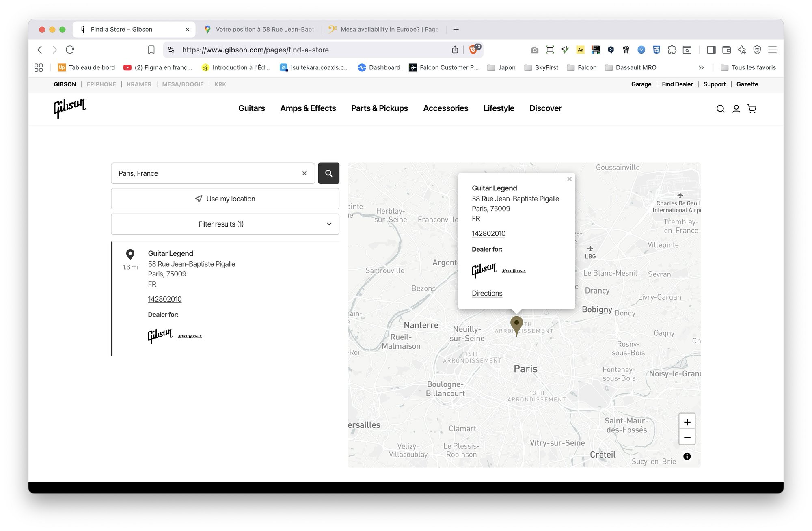Show hidden bookmarks with the double chevron

pos(701,68)
